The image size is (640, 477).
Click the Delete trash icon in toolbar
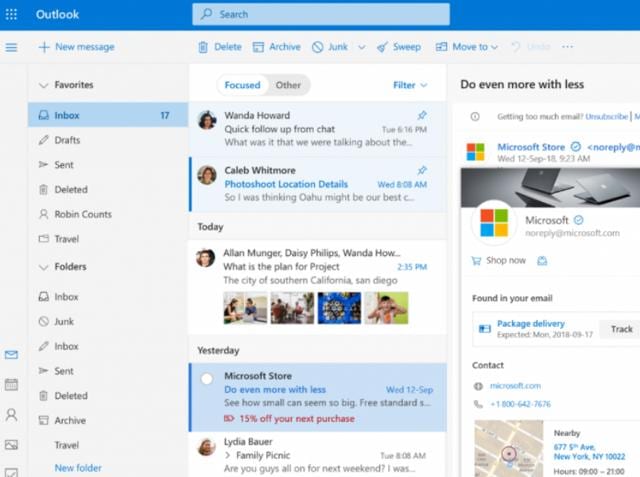[x=203, y=47]
